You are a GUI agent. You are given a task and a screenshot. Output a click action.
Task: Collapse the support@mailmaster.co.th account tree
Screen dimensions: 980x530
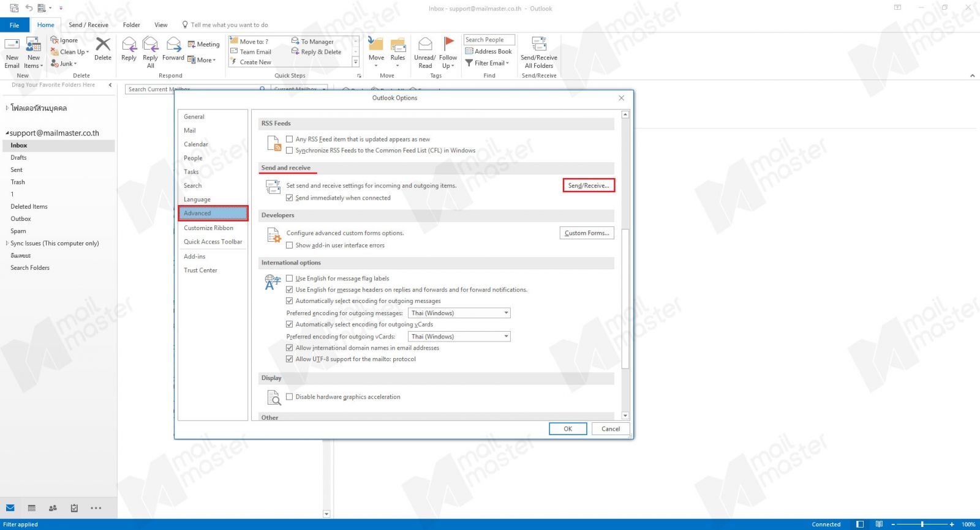click(7, 133)
